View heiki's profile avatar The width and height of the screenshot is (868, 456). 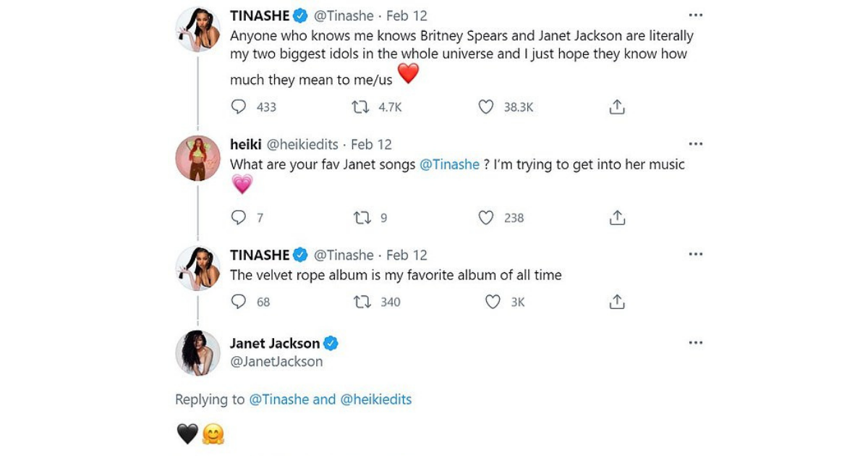197,157
